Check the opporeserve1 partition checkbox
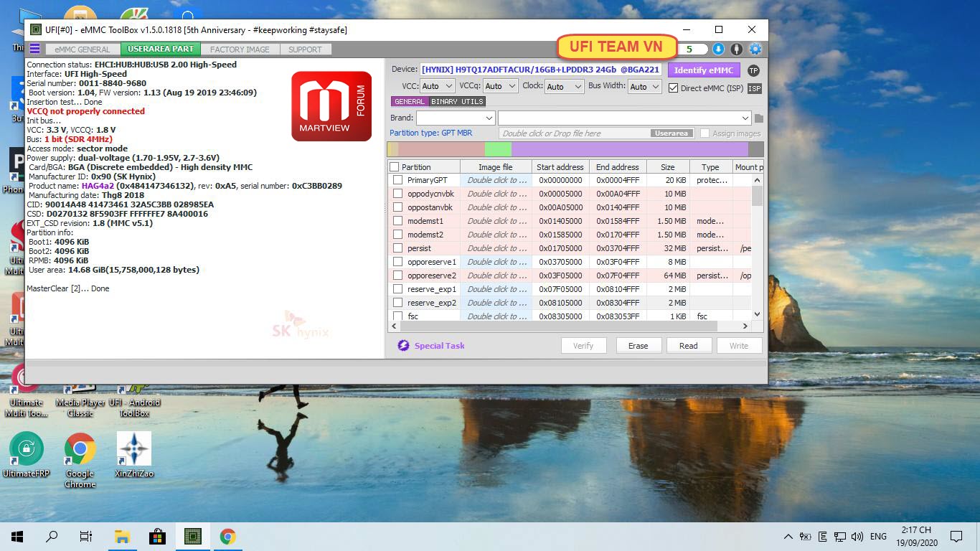The width and height of the screenshot is (980, 551). click(397, 262)
